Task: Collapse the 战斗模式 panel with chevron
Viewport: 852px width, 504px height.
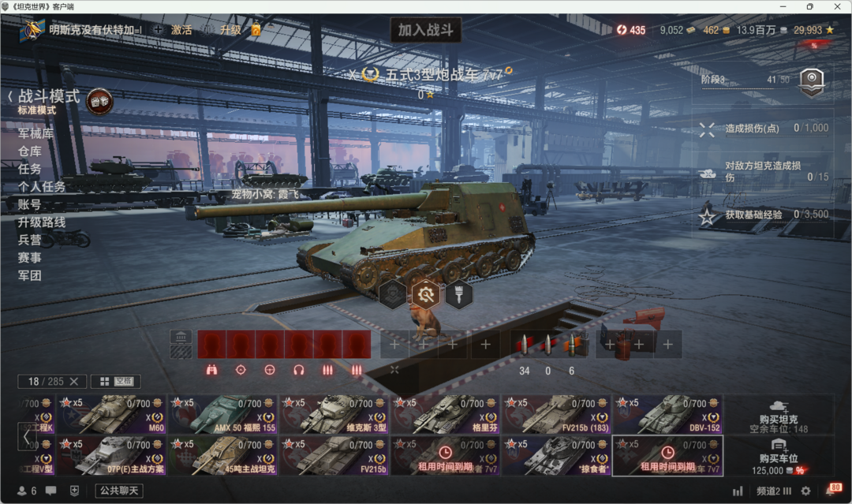Action: coord(9,97)
